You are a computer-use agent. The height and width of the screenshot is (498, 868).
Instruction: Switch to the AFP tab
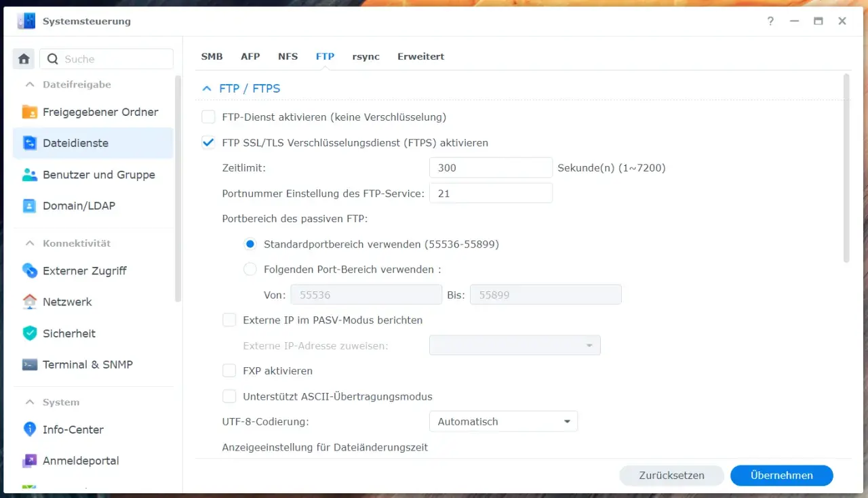click(x=250, y=56)
